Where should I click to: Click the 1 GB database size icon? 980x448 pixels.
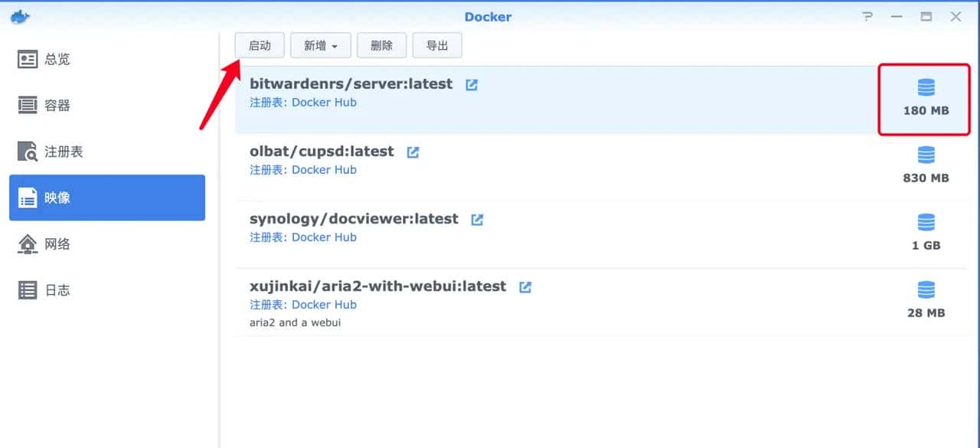(x=926, y=222)
